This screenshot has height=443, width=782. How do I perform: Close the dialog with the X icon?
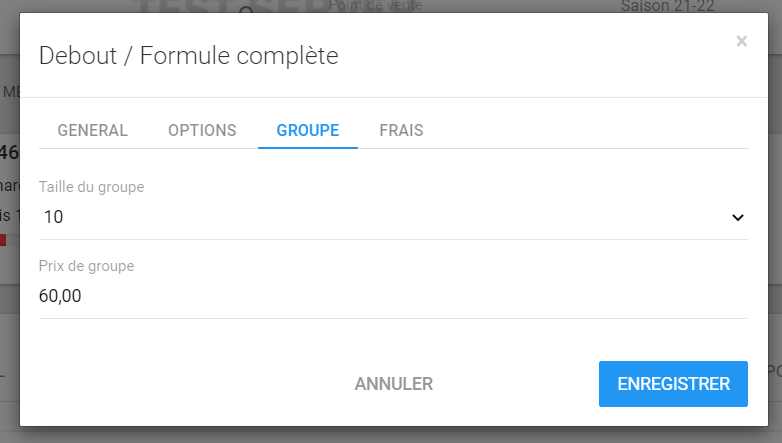click(x=741, y=41)
